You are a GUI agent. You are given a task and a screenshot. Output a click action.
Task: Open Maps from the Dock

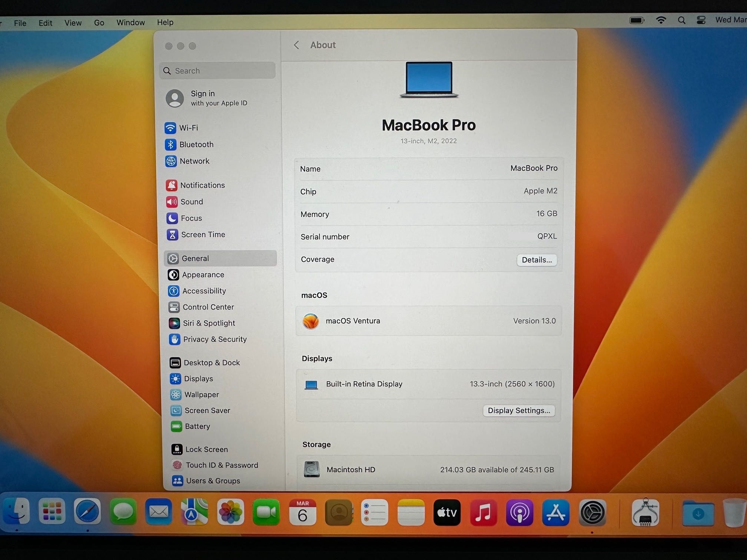coord(194,512)
